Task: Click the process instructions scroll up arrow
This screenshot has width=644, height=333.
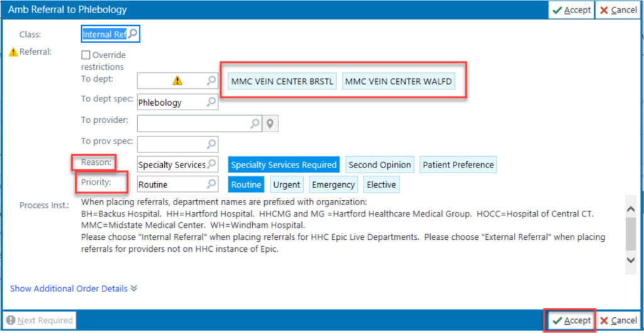Action: click(630, 209)
